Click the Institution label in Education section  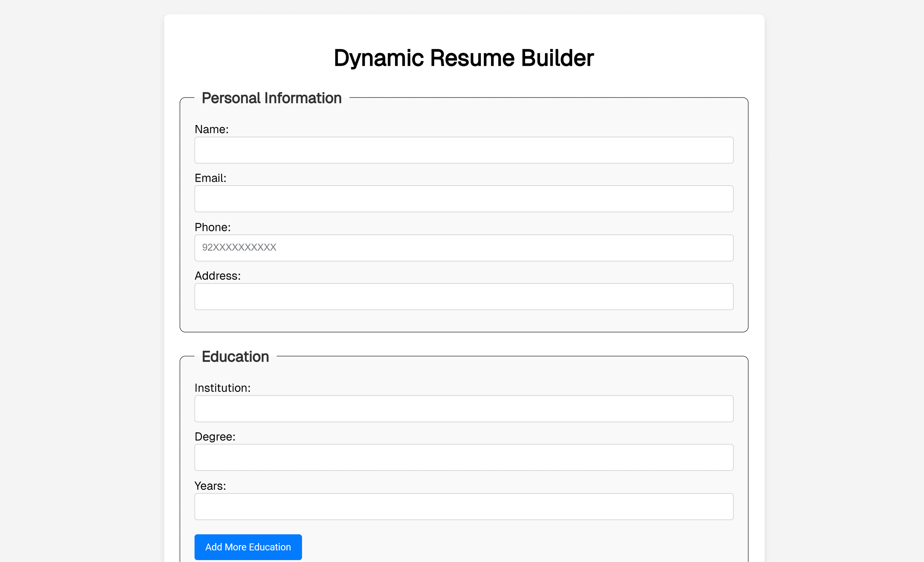pyautogui.click(x=223, y=388)
